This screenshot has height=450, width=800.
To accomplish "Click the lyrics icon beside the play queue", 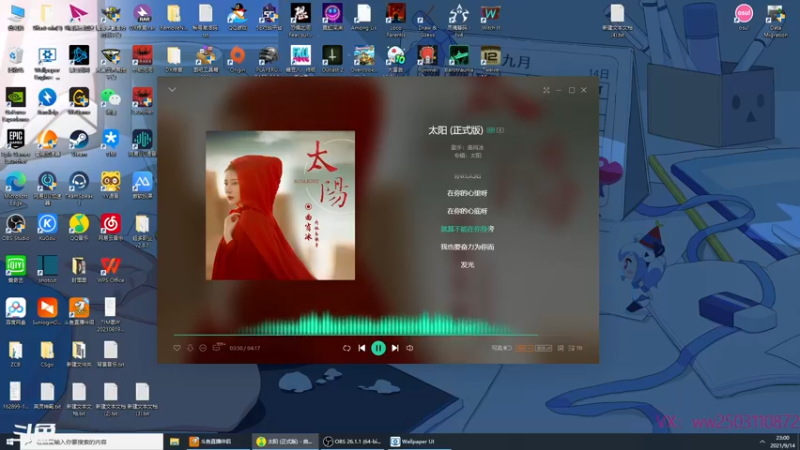I will click(x=560, y=348).
